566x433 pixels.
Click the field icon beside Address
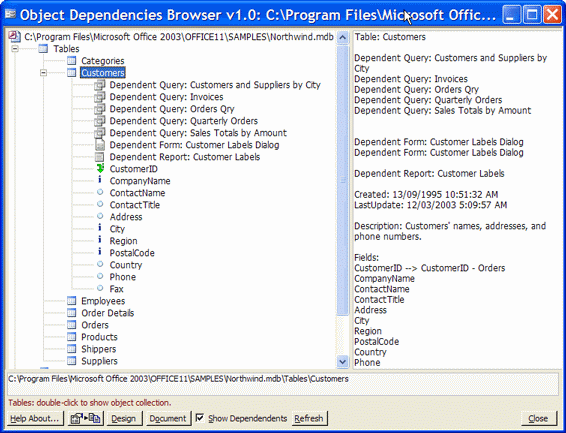click(100, 216)
